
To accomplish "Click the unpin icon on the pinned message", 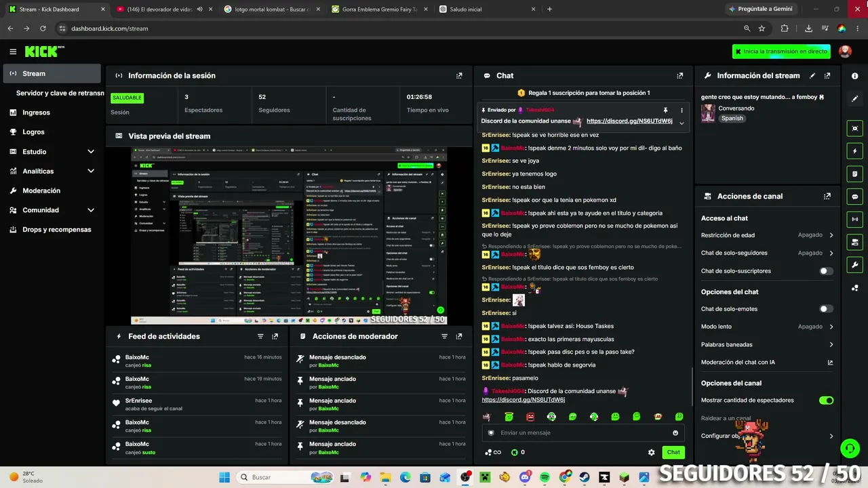I will click(666, 110).
